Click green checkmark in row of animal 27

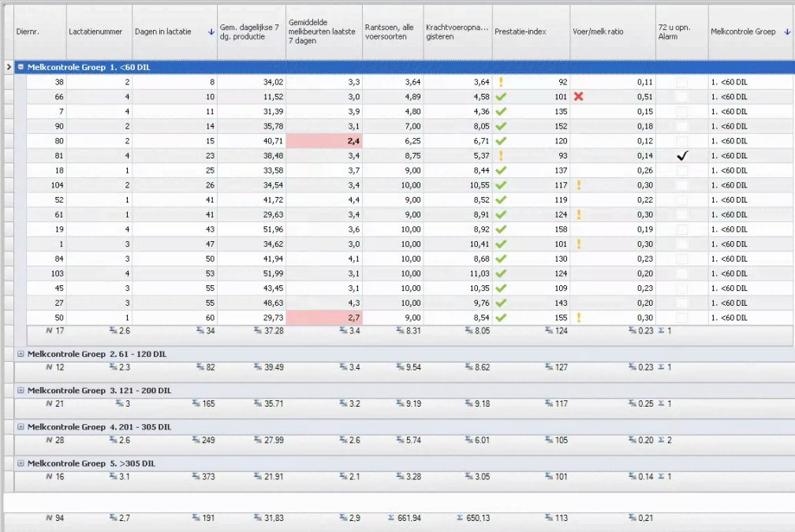(501, 303)
